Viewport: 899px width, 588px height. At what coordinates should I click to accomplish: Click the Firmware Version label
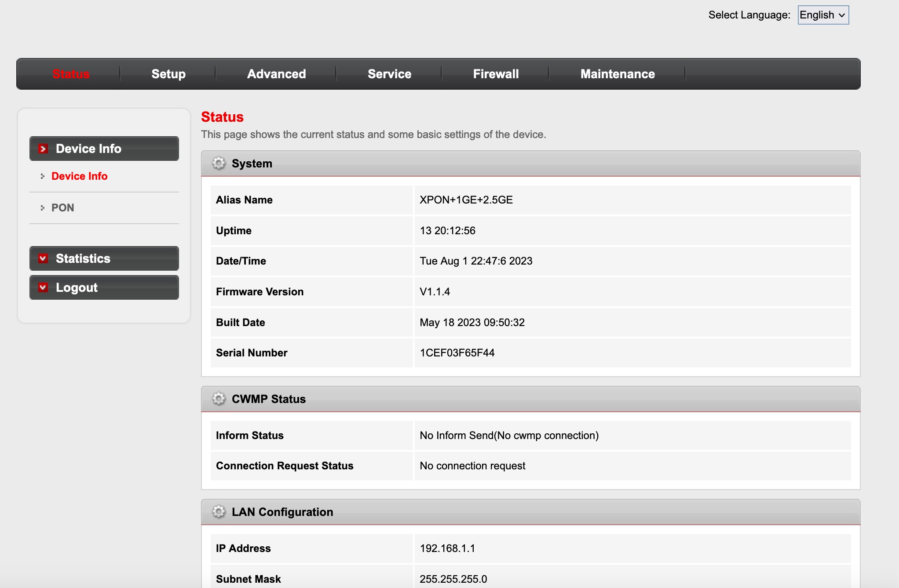tap(259, 292)
